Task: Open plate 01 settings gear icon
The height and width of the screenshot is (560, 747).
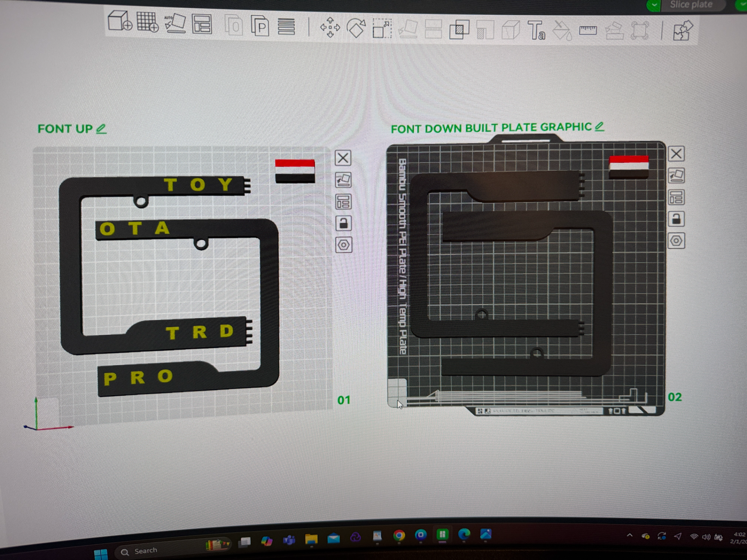Action: point(344,245)
